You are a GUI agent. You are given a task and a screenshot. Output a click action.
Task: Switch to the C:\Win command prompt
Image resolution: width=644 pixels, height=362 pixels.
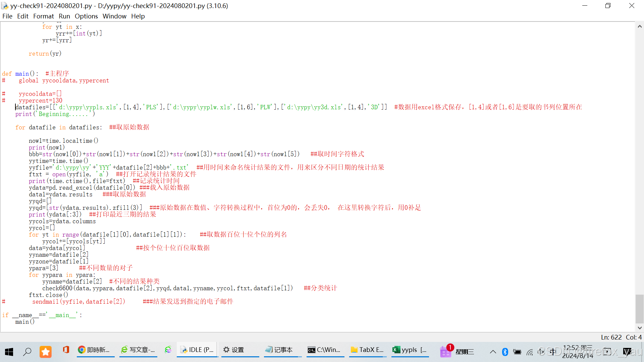324,350
